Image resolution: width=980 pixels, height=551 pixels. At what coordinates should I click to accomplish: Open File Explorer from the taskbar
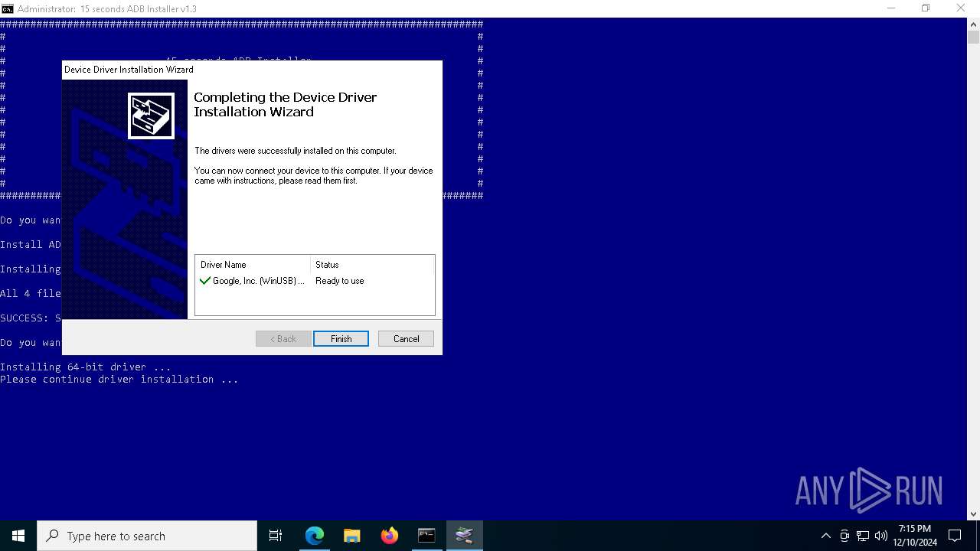tap(352, 536)
